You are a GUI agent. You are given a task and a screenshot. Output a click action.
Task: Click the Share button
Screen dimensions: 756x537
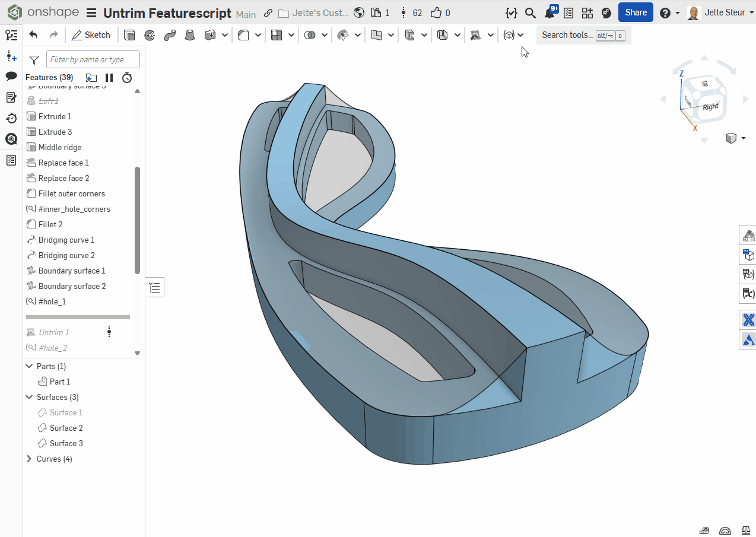click(636, 12)
